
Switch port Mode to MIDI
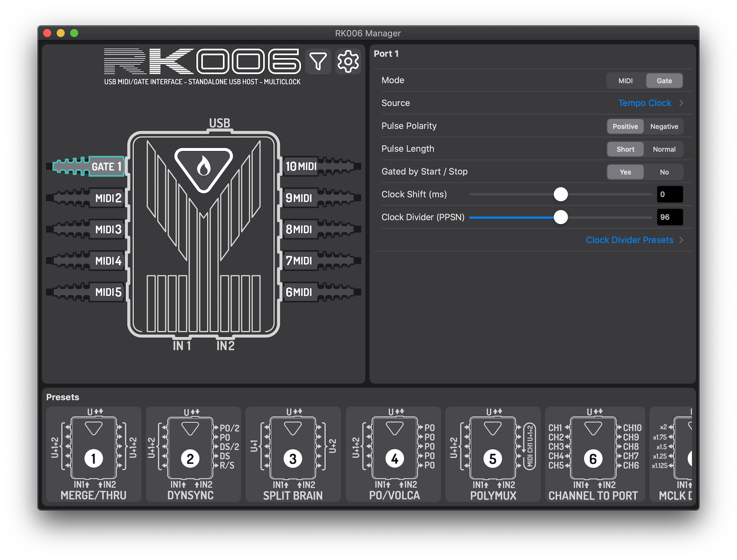click(x=625, y=81)
